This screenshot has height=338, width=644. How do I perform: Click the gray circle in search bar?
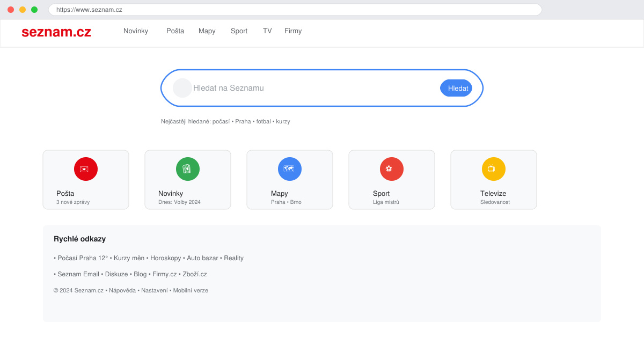[x=182, y=88]
